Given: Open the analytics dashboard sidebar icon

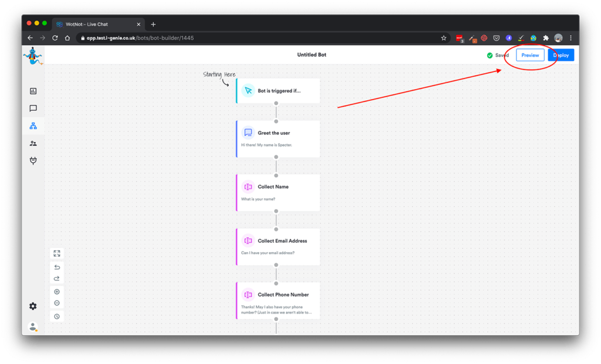Looking at the screenshot, I should click(33, 91).
